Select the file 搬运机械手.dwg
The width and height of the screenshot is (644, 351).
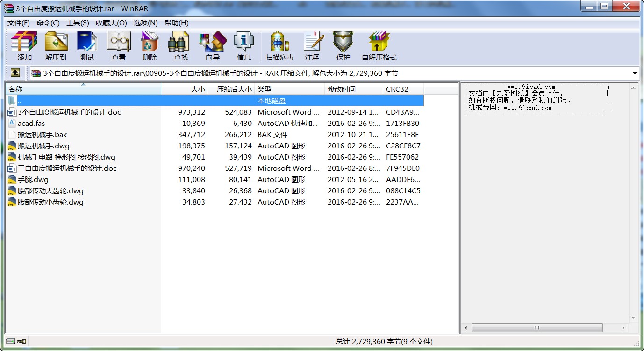[x=43, y=146]
